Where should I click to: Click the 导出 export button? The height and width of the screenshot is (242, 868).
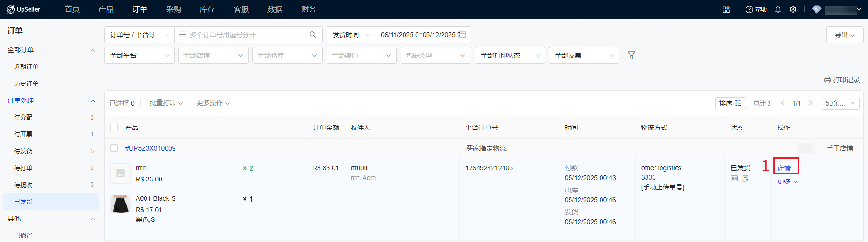tap(845, 35)
